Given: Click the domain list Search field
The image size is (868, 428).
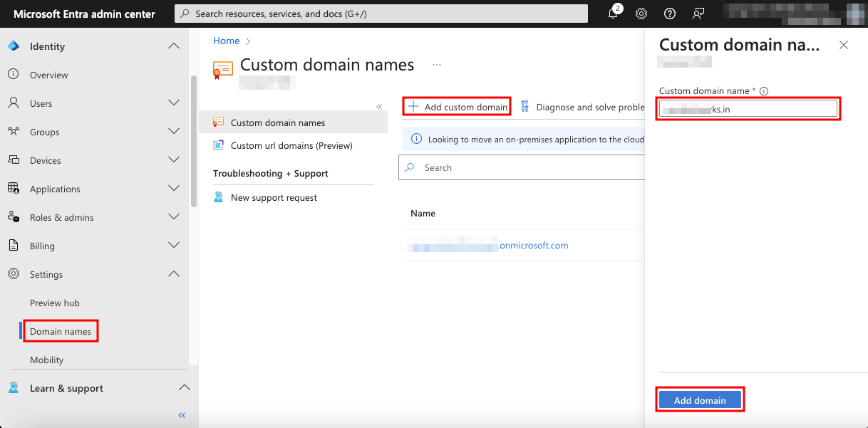Looking at the screenshot, I should [x=522, y=168].
